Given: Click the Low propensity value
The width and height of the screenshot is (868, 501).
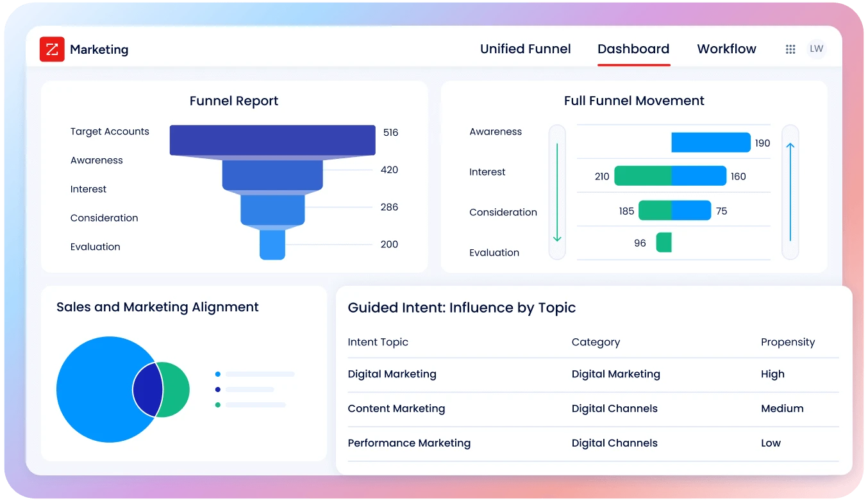Looking at the screenshot, I should coord(771,443).
